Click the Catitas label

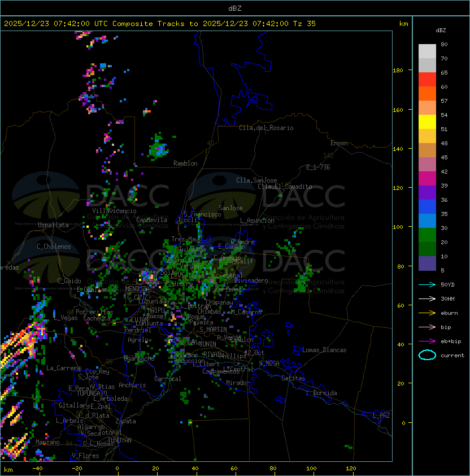pyautogui.click(x=293, y=378)
